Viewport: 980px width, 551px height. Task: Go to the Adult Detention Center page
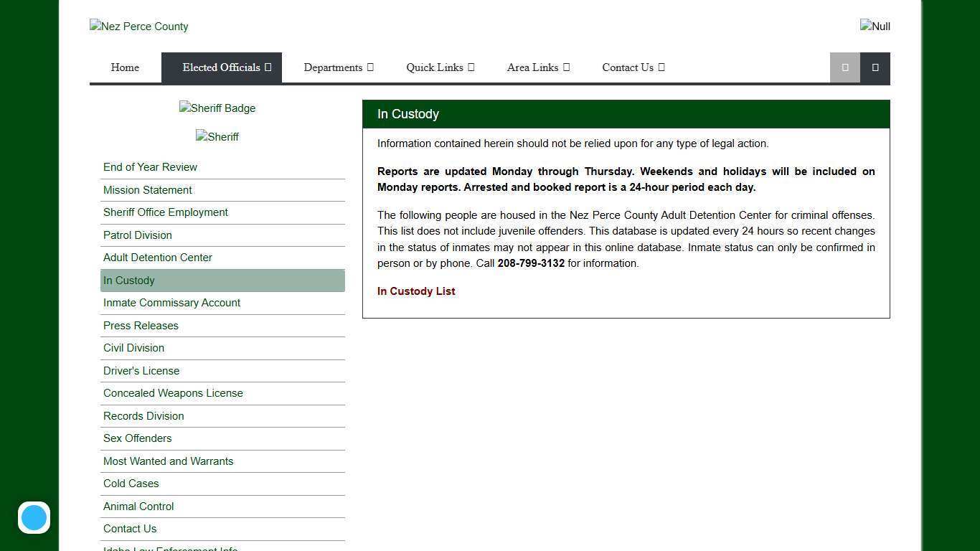click(157, 258)
